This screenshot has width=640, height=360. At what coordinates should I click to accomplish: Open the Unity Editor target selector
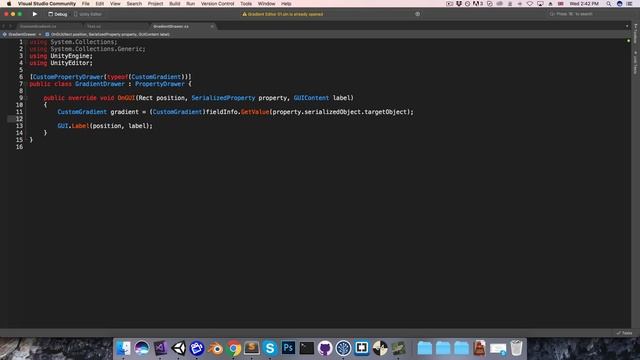[x=88, y=14]
